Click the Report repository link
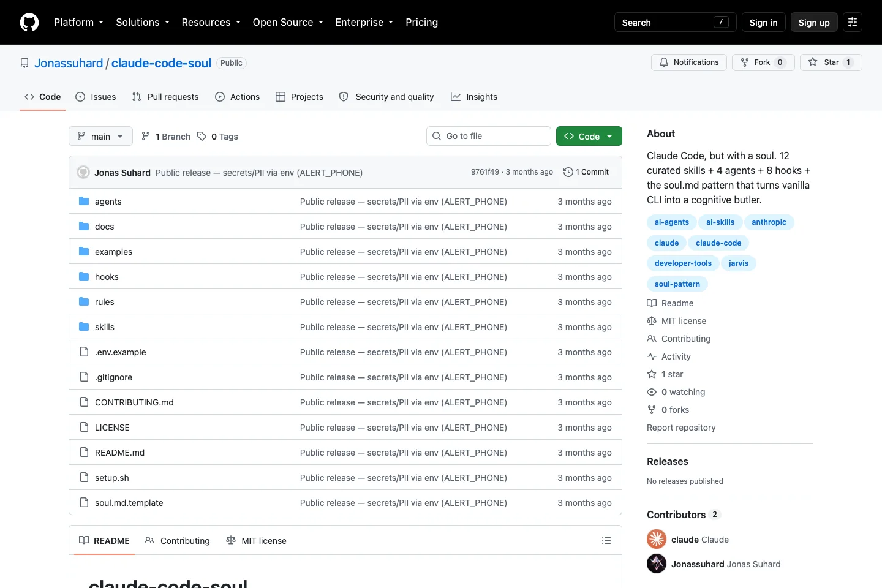Screen dimensions: 882x588 (x=681, y=428)
